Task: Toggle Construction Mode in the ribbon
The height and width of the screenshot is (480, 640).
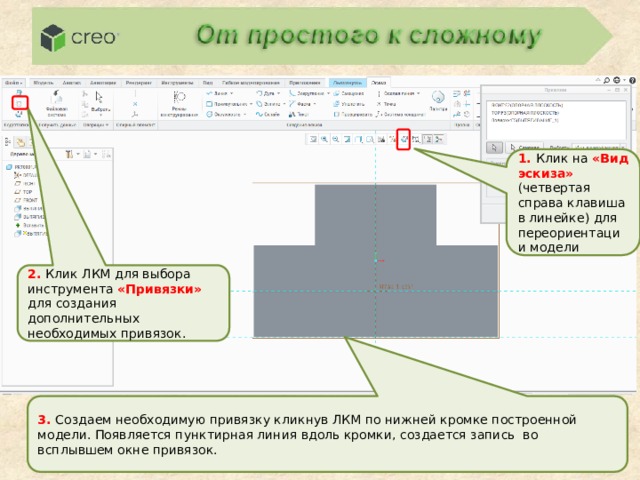Action: [x=179, y=104]
